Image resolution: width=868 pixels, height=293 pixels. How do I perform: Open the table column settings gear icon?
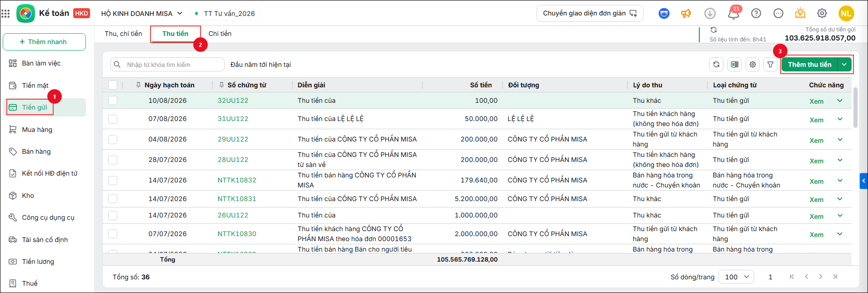coord(753,65)
